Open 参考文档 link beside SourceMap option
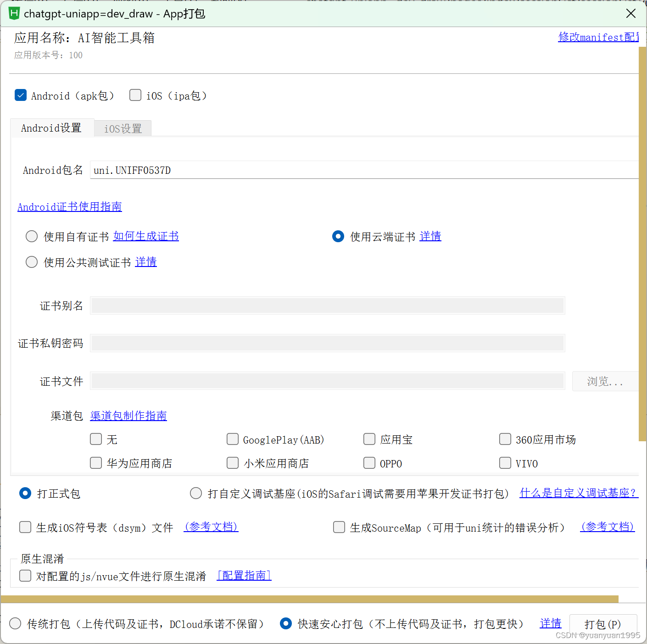Image resolution: width=647 pixels, height=644 pixels. [x=608, y=527]
